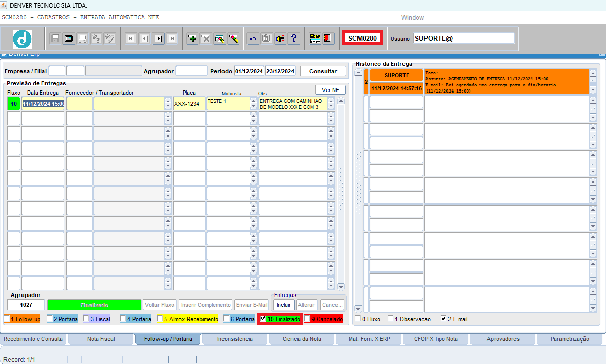This screenshot has height=364, width=606.
Task: Switch to Inconsistencia tab
Action: click(235, 339)
